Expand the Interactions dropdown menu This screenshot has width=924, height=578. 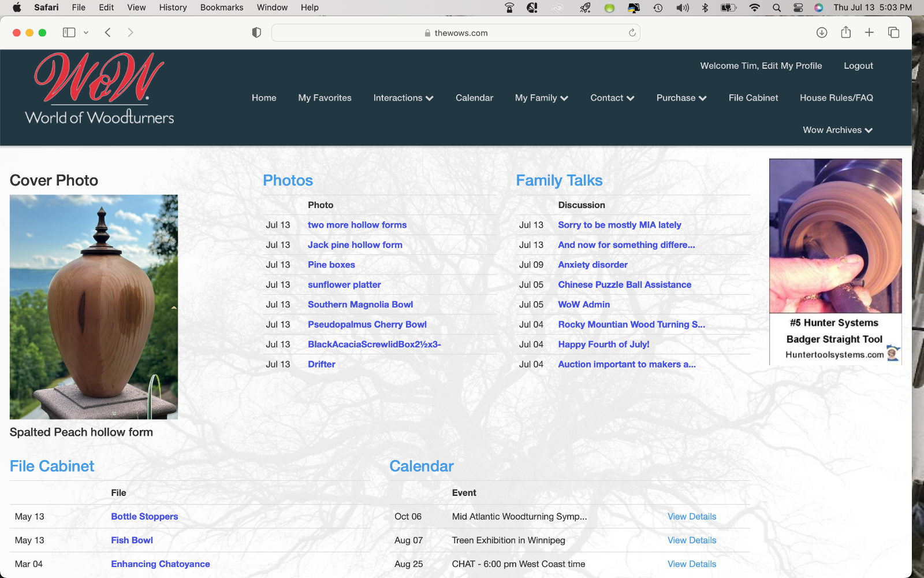coord(403,98)
